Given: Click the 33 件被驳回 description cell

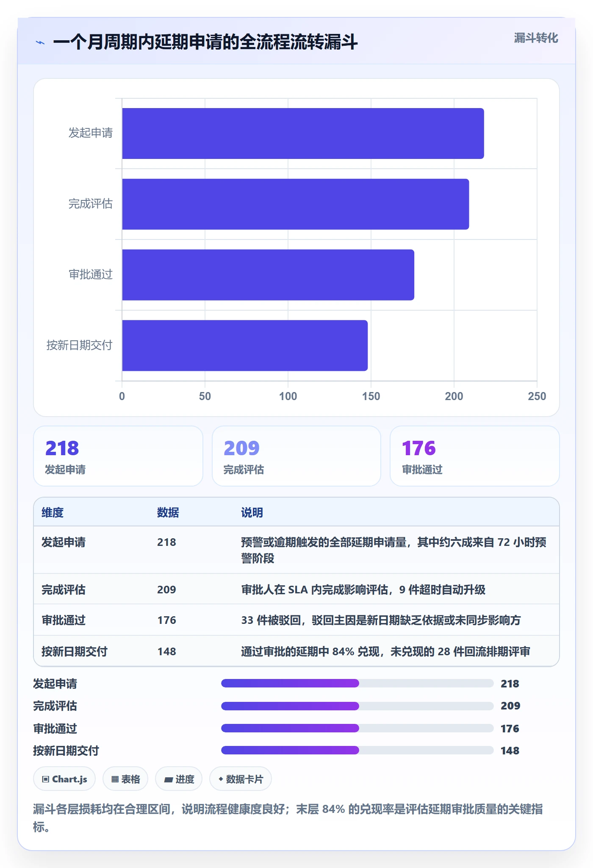Looking at the screenshot, I should [381, 620].
